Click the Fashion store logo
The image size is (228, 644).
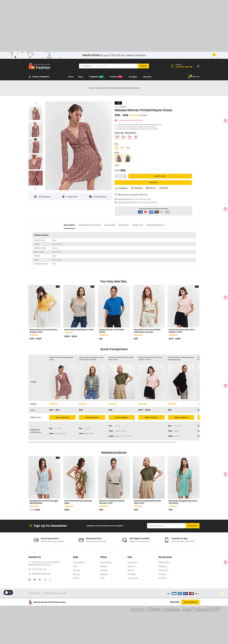[x=39, y=66]
